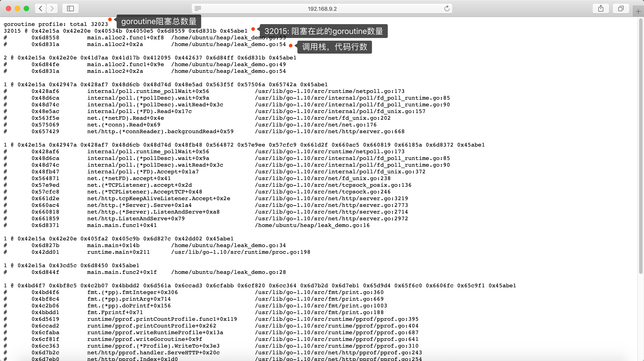Open the Share menu button

pos(601,8)
